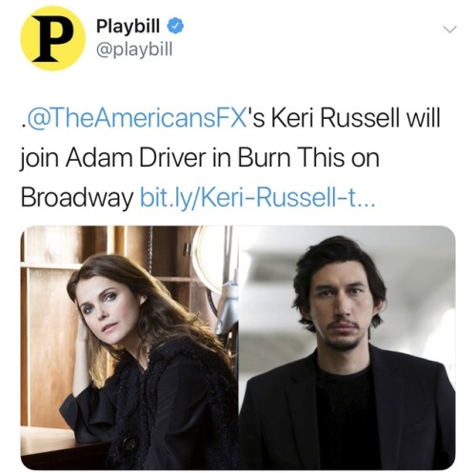Click the blue verified badge beside Playbill
The image size is (476, 473).
[x=175, y=27]
